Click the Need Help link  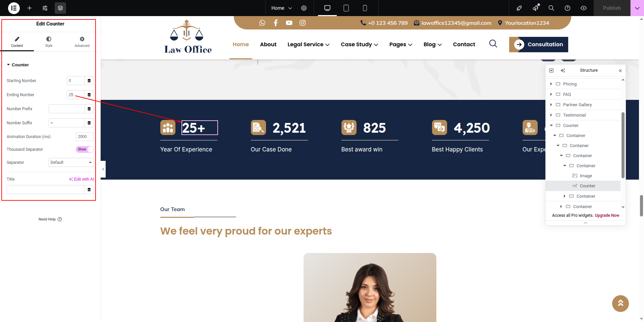[50, 219]
